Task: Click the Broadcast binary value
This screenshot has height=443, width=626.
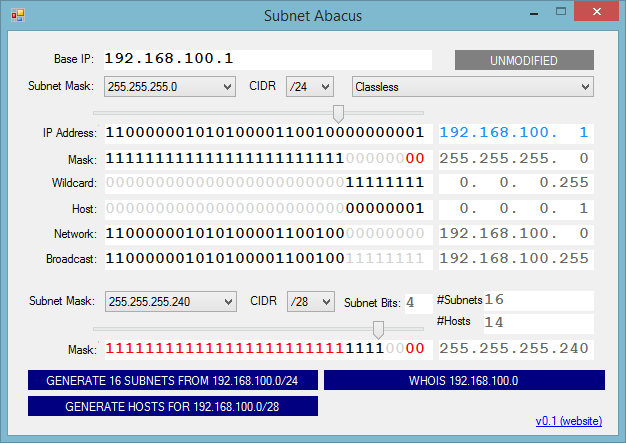Action: [x=268, y=259]
